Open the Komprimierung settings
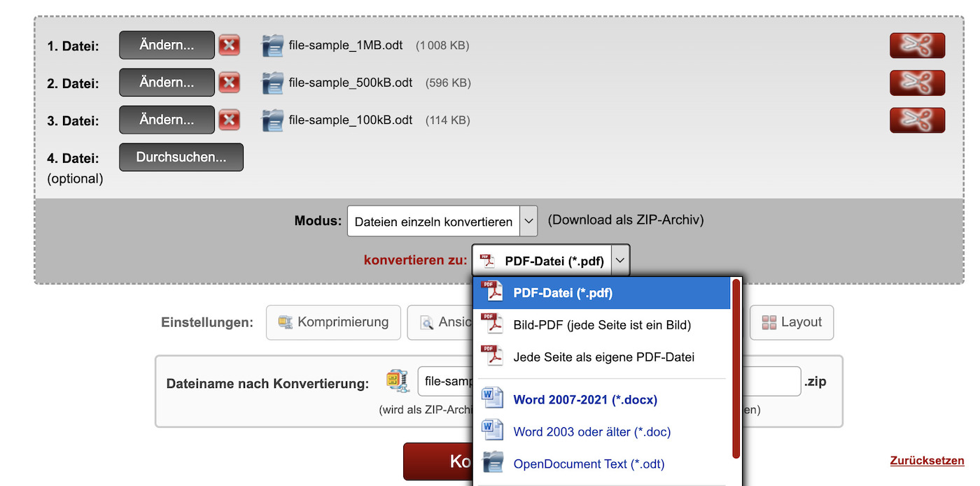The image size is (980, 486). coord(333,322)
